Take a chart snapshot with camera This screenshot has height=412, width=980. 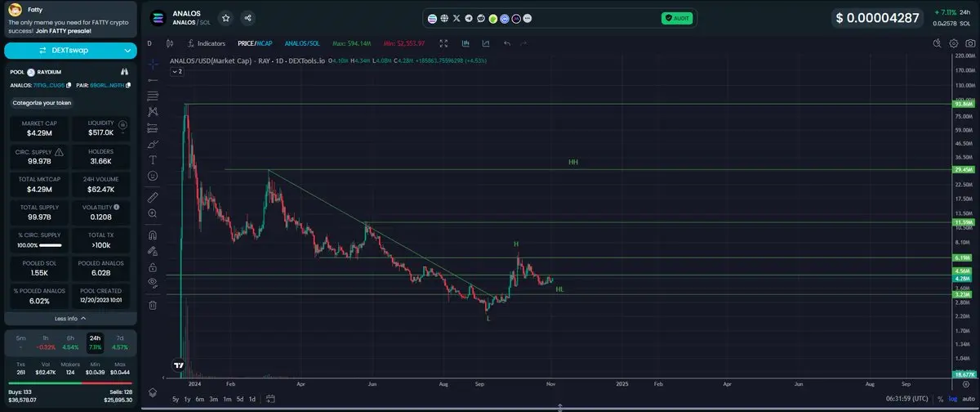(x=969, y=43)
